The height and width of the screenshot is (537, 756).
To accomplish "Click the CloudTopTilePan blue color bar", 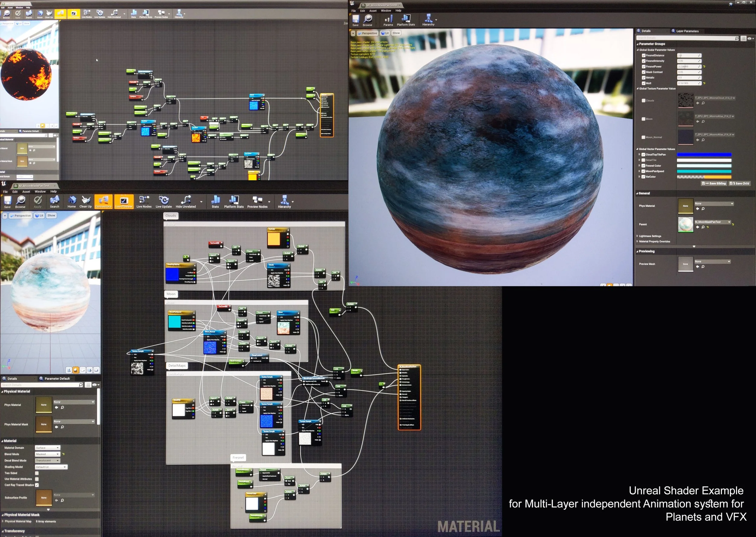I will 704,154.
